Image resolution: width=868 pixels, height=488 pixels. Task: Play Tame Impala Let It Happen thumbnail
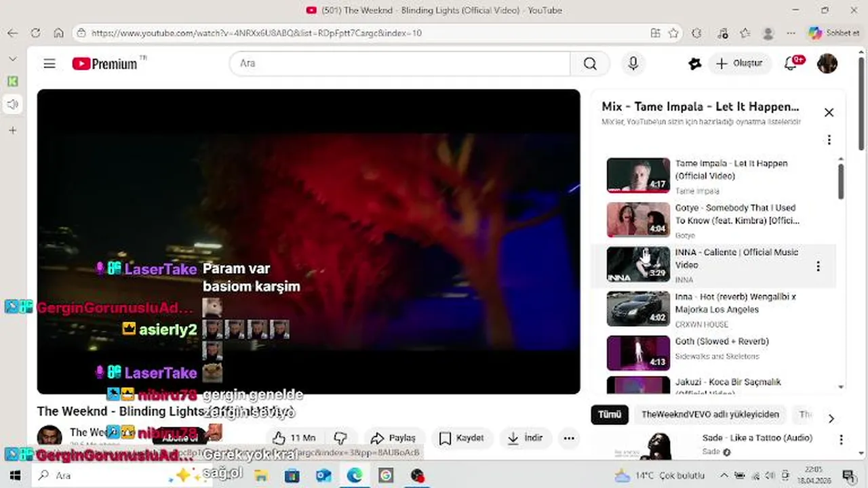tap(638, 175)
